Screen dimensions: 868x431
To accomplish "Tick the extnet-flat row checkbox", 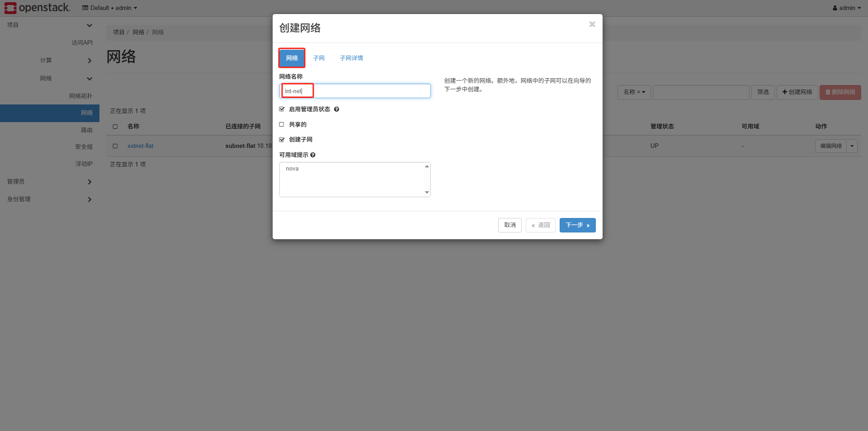I will (x=115, y=146).
